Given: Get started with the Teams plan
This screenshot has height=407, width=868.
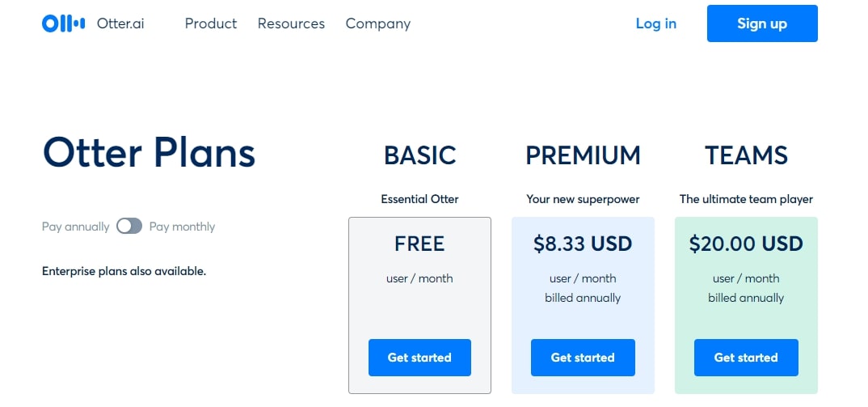Looking at the screenshot, I should 746,358.
